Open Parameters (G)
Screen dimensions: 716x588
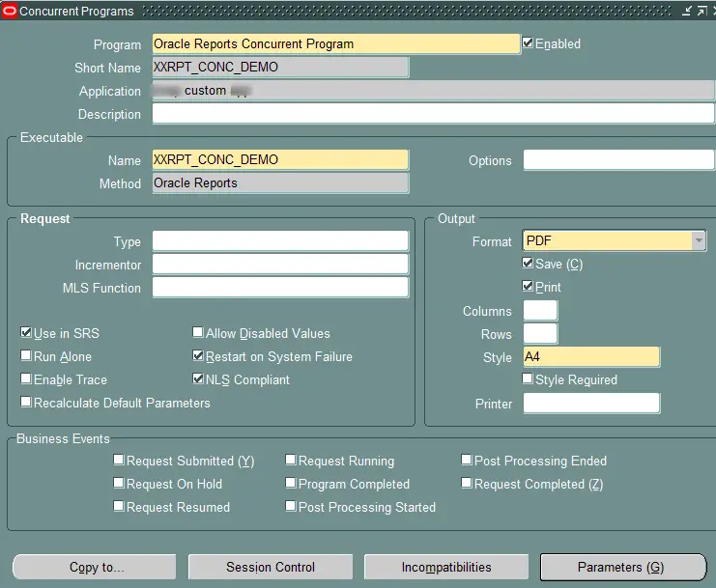[x=623, y=567]
